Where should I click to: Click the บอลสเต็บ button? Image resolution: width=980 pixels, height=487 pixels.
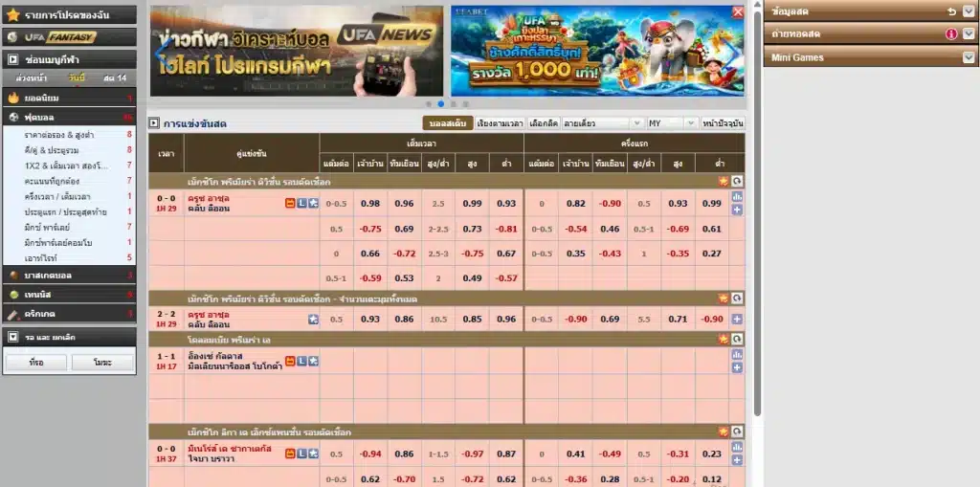coord(447,123)
